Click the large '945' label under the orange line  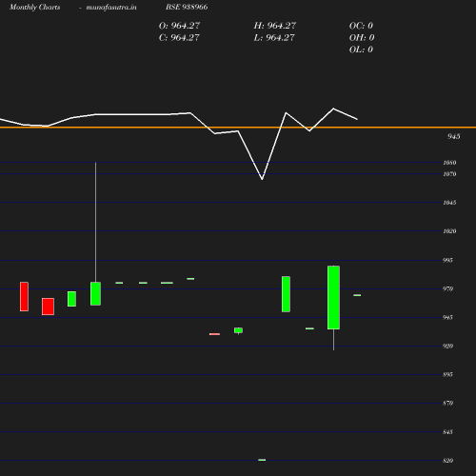[454, 136]
